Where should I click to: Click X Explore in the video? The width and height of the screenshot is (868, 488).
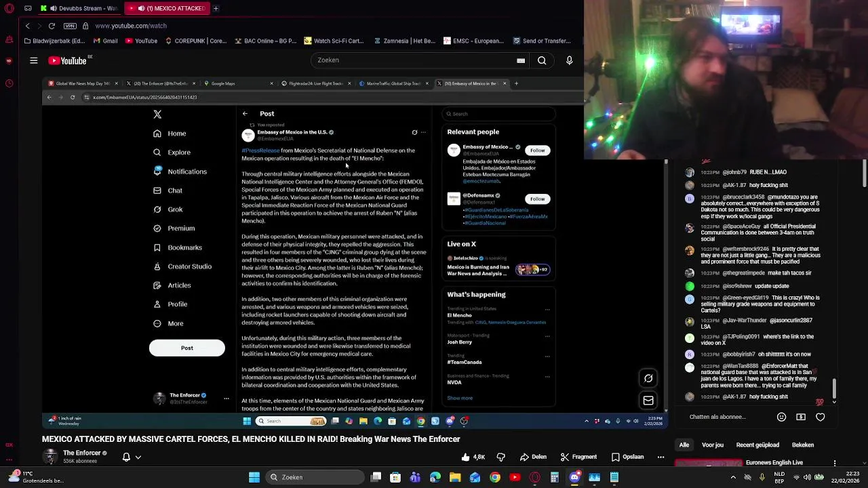tap(172, 152)
